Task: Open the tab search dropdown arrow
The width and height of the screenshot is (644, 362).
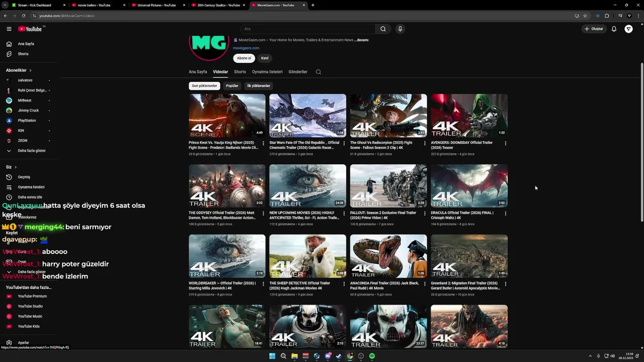Action: 4,5
